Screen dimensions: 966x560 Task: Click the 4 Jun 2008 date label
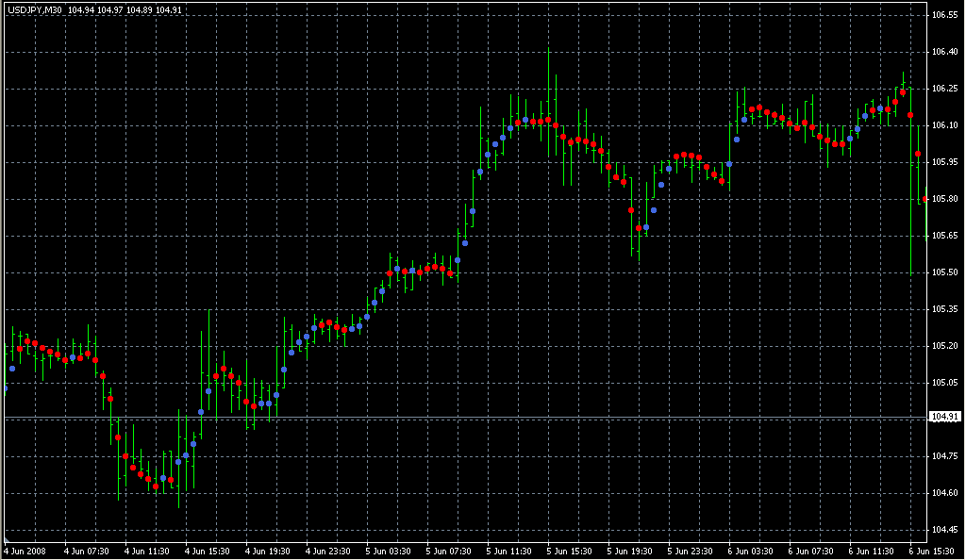coord(25,552)
